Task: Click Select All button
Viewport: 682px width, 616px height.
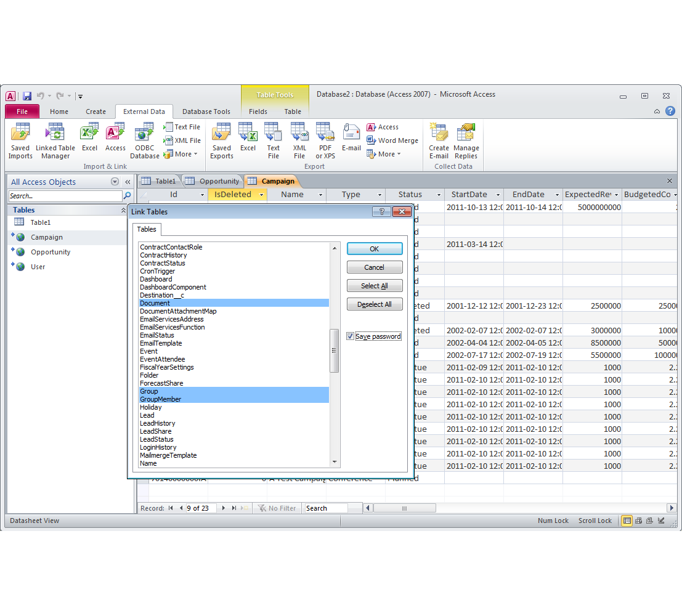Action: pos(375,286)
